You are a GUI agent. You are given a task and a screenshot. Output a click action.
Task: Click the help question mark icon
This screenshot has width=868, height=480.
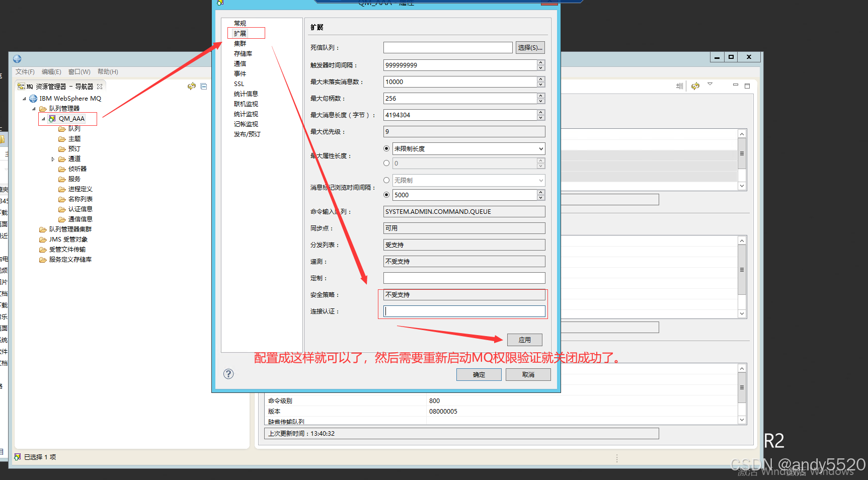(228, 374)
